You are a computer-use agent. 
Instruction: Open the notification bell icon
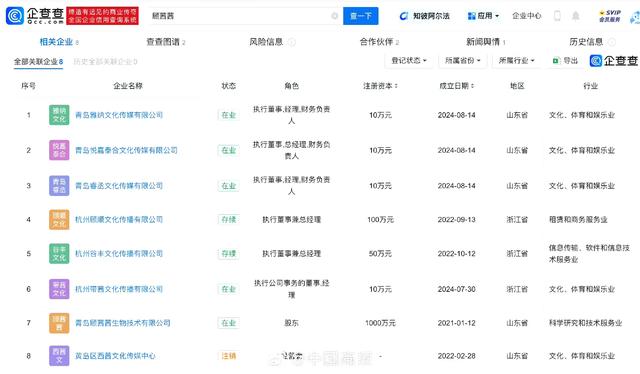[576, 16]
